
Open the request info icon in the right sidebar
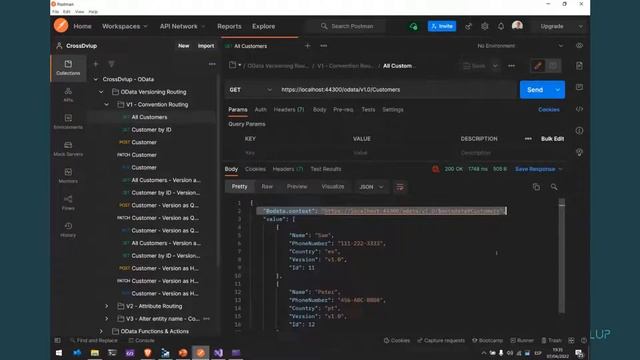point(579,131)
